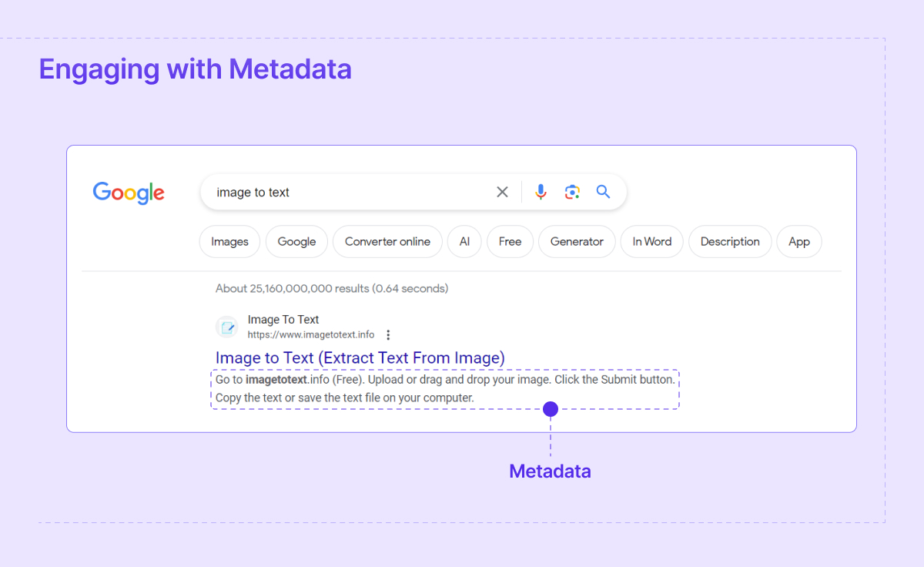Open Google Lens image search icon
Viewport: 924px width, 567px height.
tap(571, 192)
